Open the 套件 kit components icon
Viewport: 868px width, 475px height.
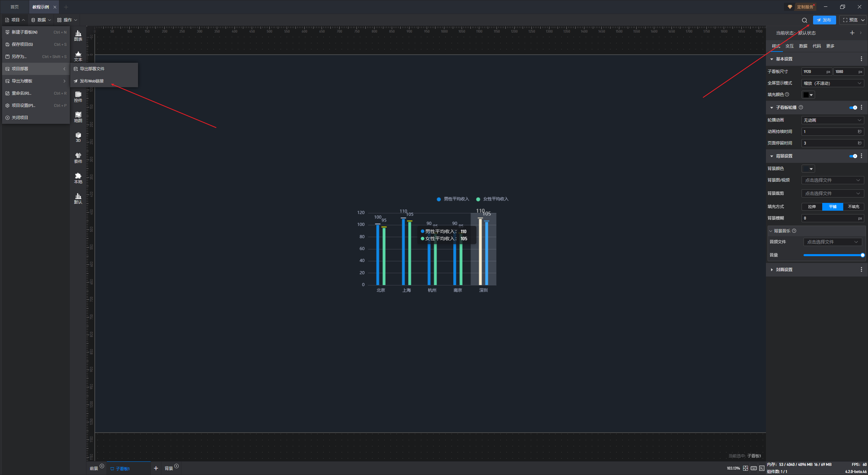point(78,158)
